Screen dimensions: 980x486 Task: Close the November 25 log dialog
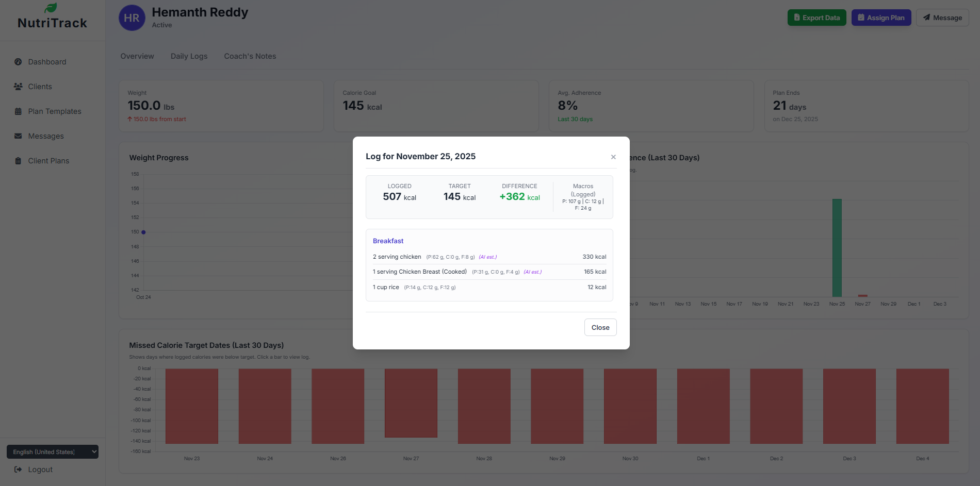[x=600, y=327]
